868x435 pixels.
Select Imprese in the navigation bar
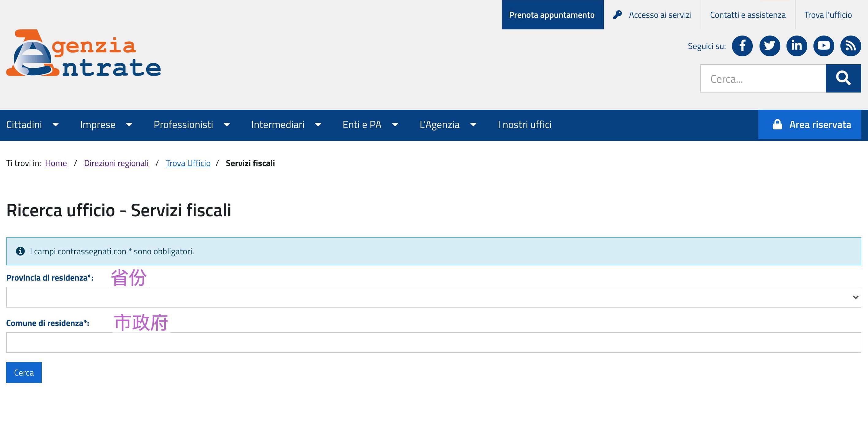(x=98, y=125)
